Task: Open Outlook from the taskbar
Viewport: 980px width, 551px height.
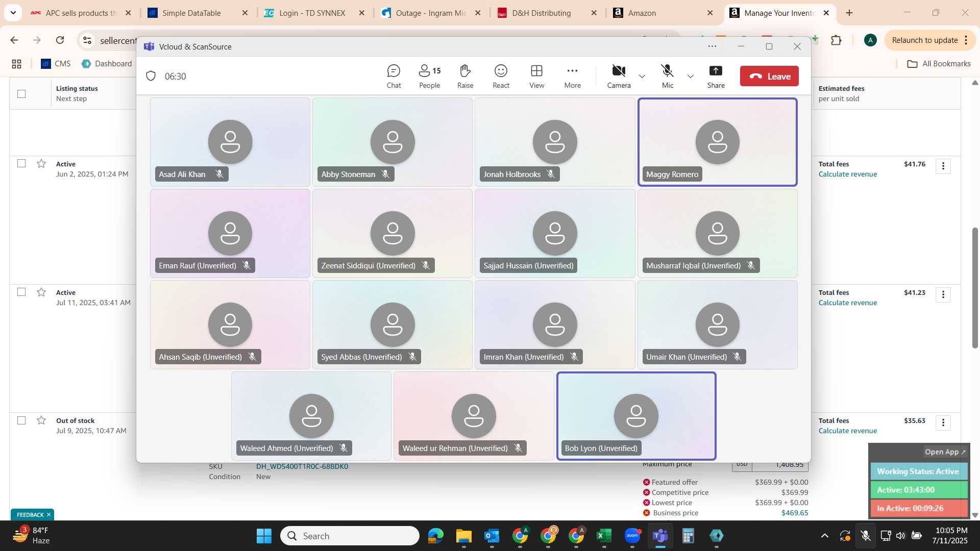Action: click(x=492, y=536)
